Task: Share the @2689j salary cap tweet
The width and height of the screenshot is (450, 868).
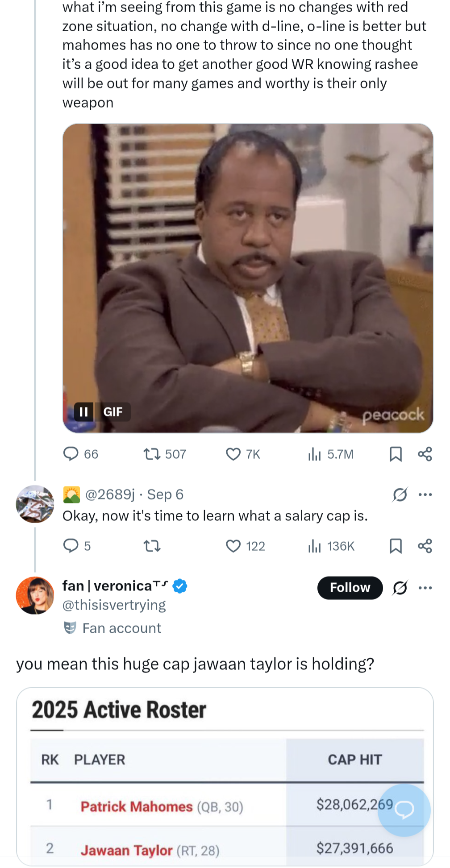Action: click(425, 546)
